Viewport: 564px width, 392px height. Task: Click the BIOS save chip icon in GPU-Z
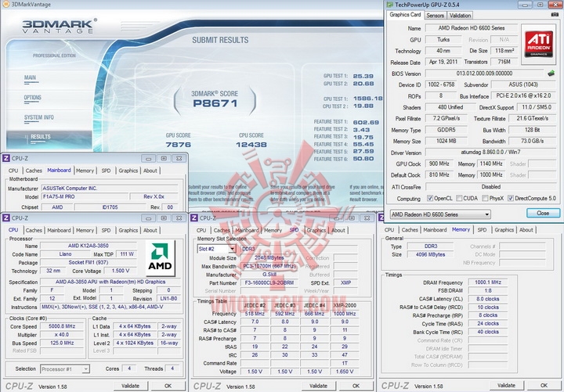click(551, 74)
